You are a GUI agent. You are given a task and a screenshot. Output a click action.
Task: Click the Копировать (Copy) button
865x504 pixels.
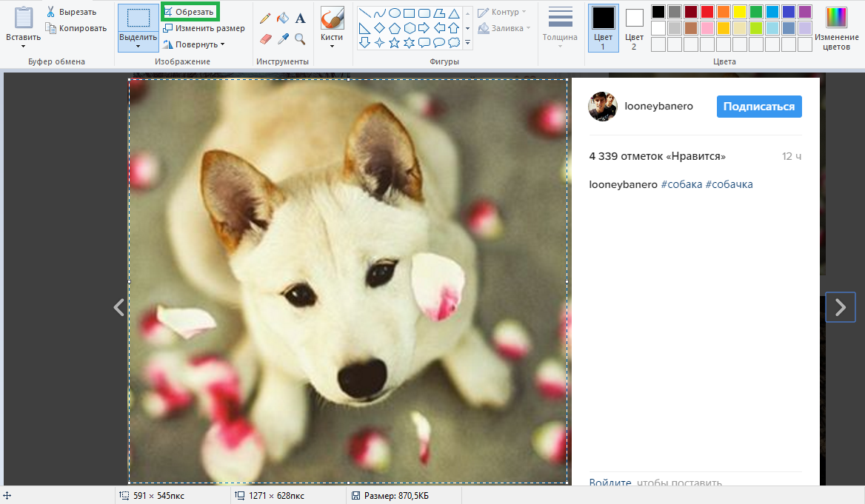tap(76, 28)
